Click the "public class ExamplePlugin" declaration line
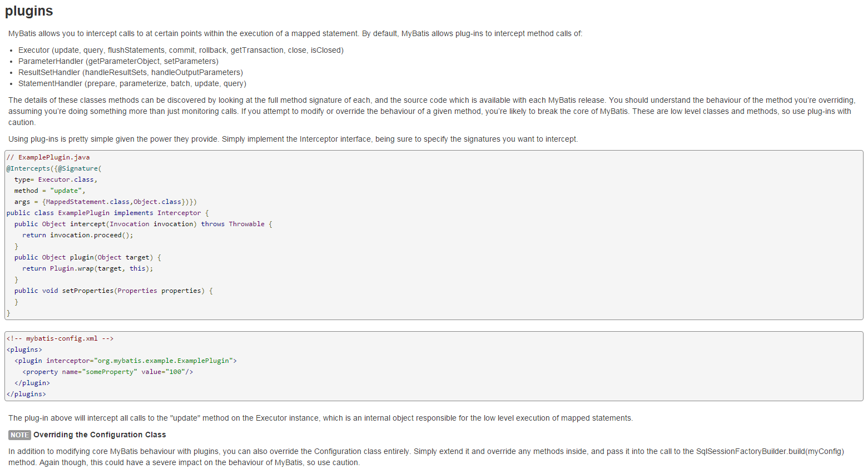868x474 pixels. (107, 213)
